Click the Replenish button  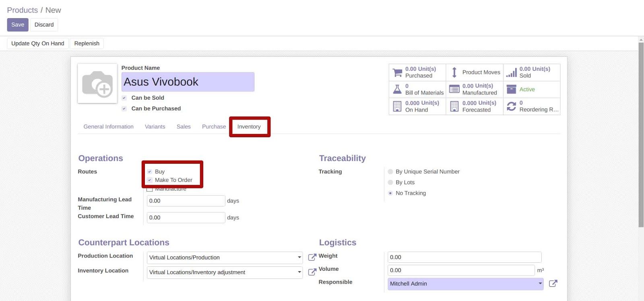pos(87,43)
